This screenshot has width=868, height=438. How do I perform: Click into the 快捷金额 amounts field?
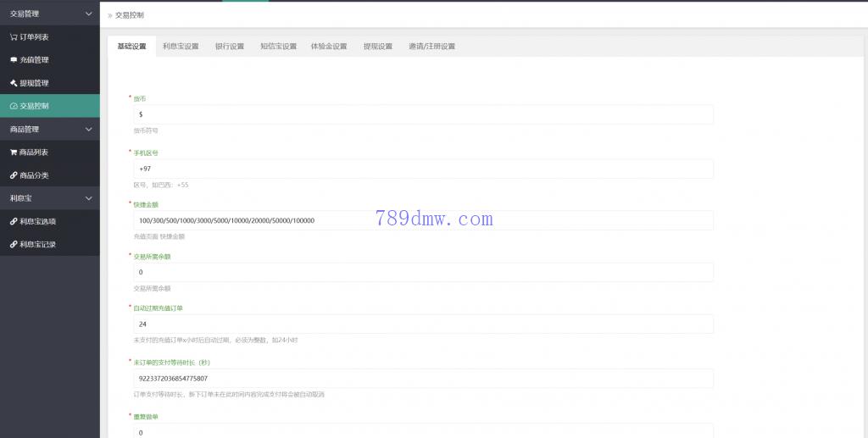[x=422, y=220]
